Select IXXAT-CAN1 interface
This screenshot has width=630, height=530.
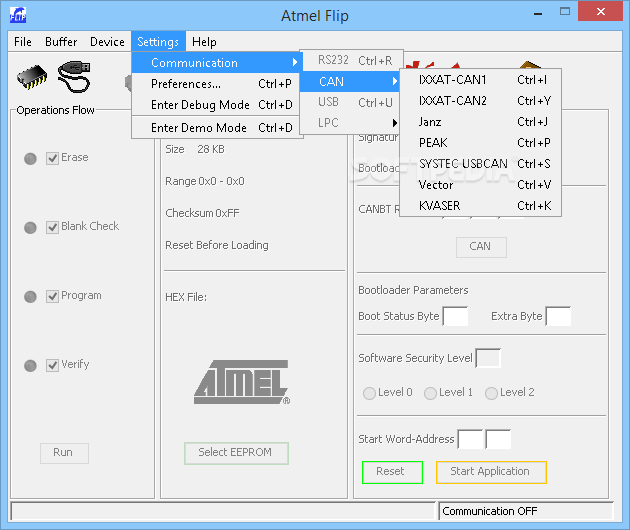pos(480,80)
